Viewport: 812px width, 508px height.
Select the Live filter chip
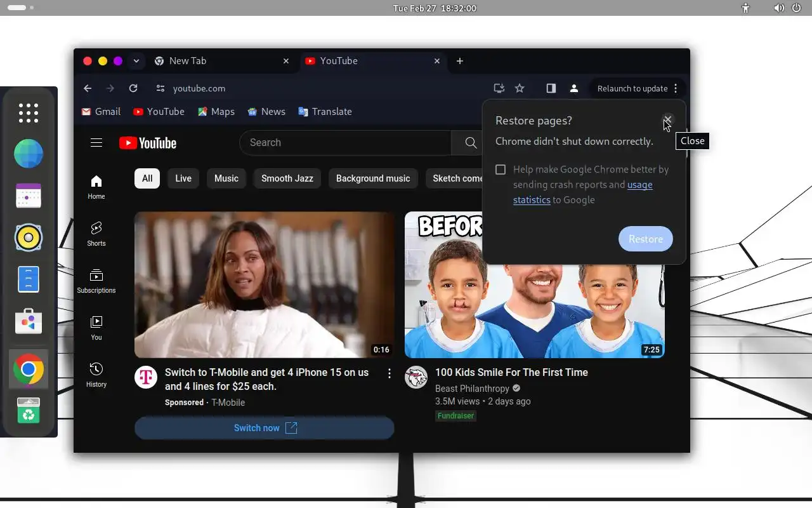click(183, 178)
